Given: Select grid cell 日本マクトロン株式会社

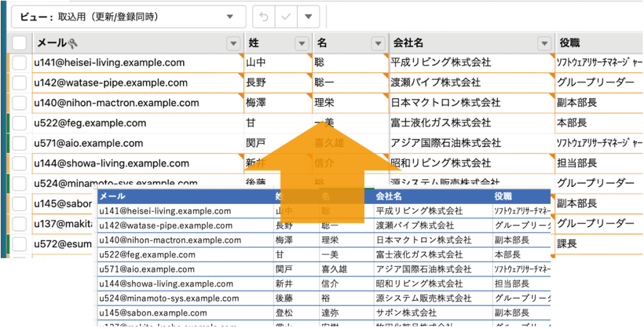Looking at the screenshot, I should point(472,103).
